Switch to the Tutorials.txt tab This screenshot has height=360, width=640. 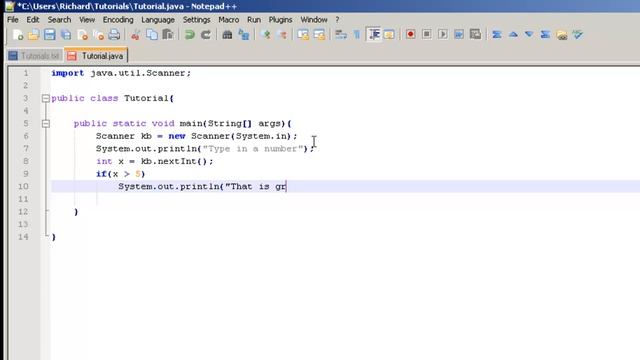(35, 56)
